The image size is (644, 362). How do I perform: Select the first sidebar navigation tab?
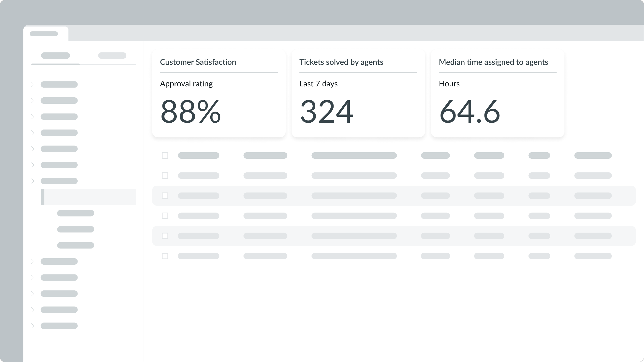tap(55, 55)
